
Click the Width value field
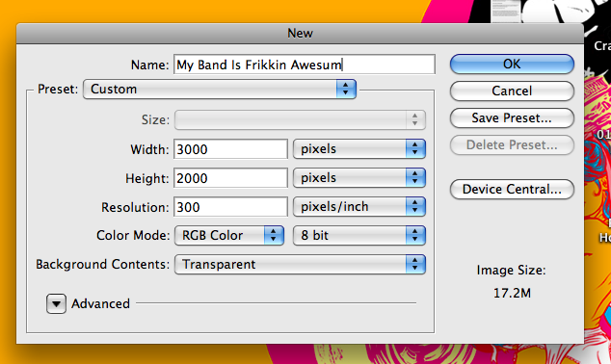(x=230, y=149)
